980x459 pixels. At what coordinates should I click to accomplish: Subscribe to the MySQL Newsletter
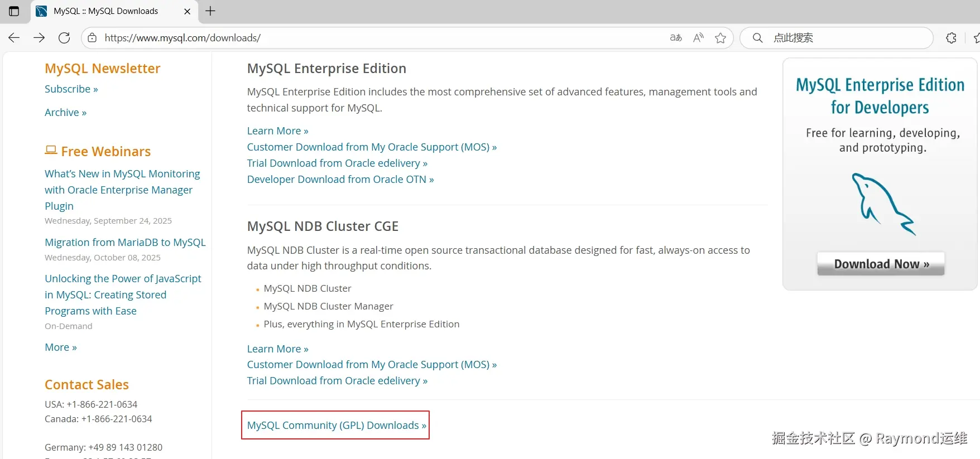[x=71, y=89]
